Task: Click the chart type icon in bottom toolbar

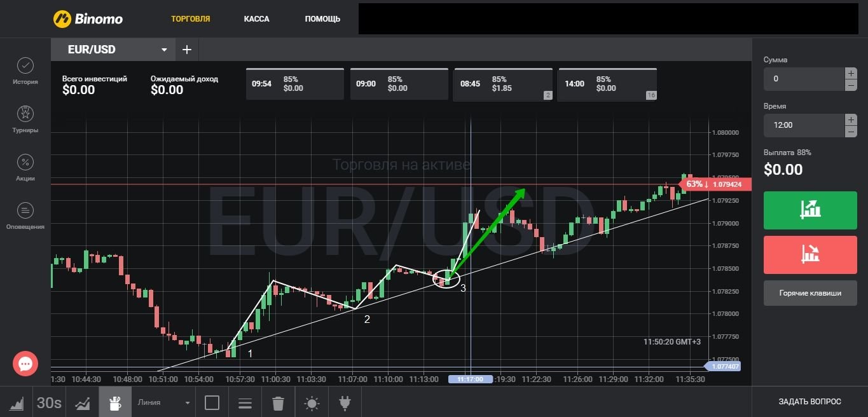Action: 17,402
